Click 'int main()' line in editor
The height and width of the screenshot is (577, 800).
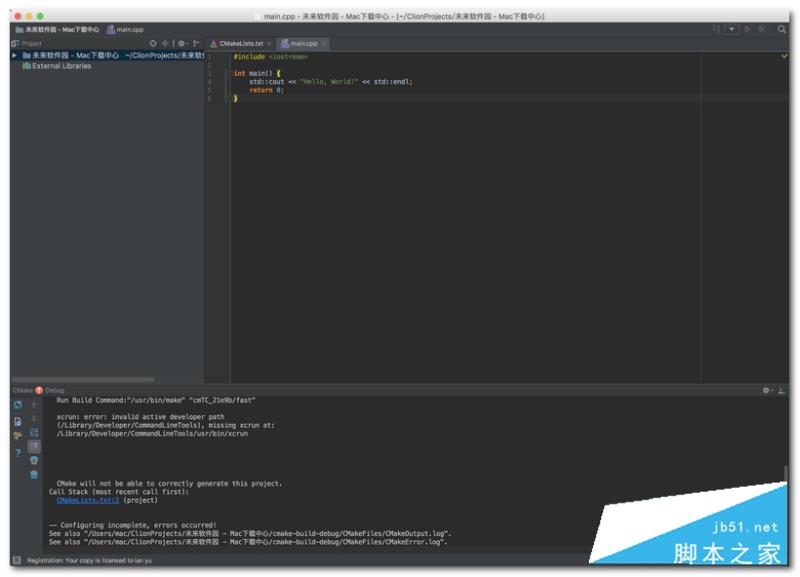coord(257,73)
